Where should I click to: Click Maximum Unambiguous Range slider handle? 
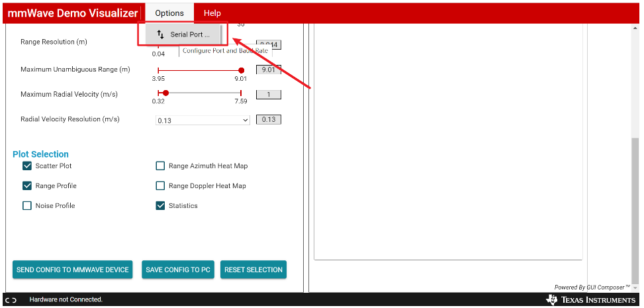coord(241,70)
